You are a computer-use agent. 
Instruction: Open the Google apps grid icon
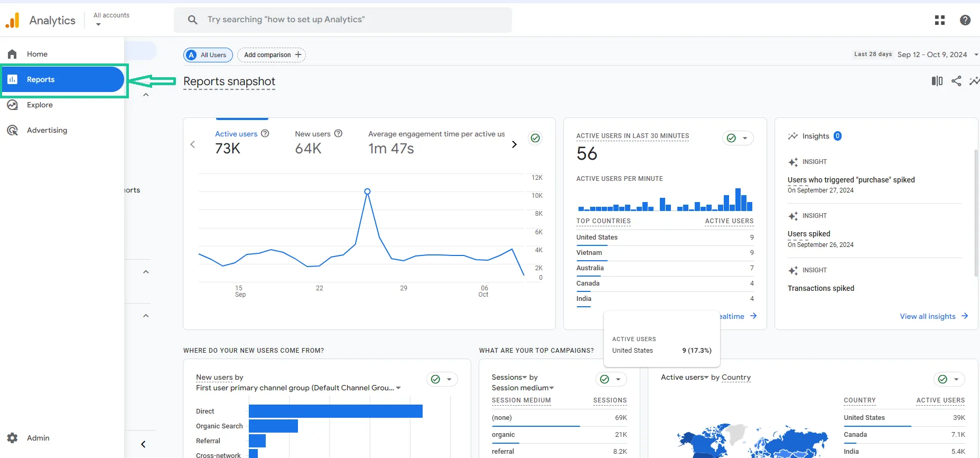pos(940,20)
